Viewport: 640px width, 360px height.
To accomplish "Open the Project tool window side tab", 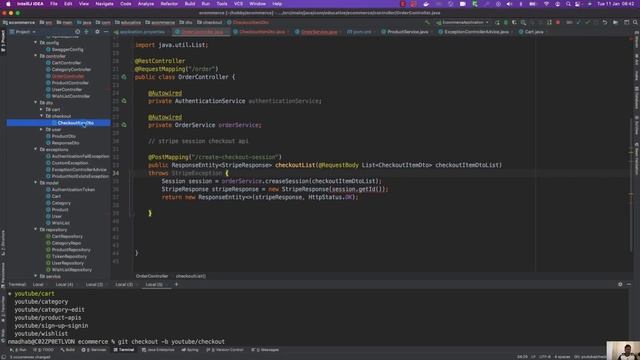I will click(x=3, y=41).
